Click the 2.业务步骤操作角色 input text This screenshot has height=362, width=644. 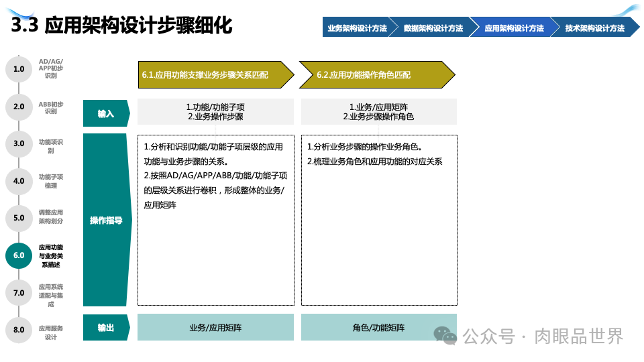click(x=378, y=117)
